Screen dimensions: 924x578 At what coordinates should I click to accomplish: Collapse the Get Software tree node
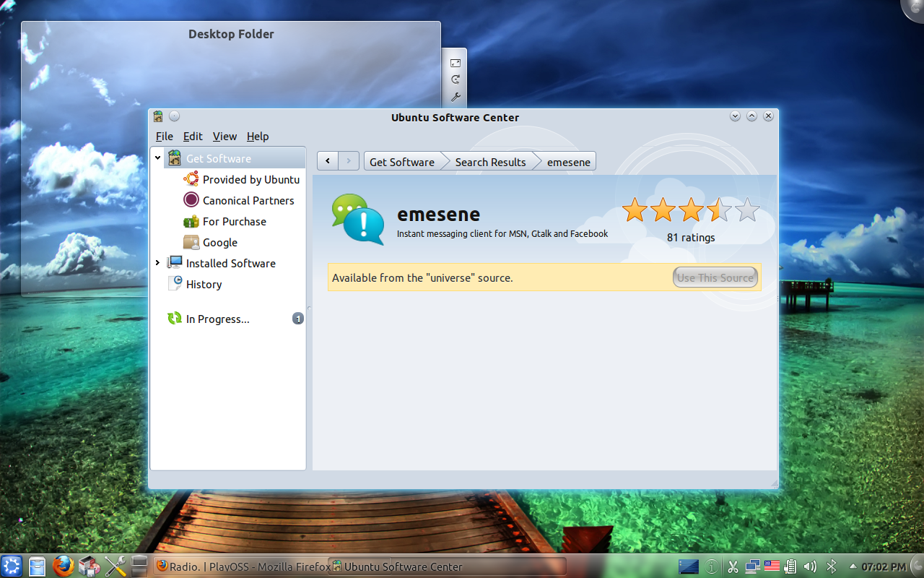coord(157,158)
